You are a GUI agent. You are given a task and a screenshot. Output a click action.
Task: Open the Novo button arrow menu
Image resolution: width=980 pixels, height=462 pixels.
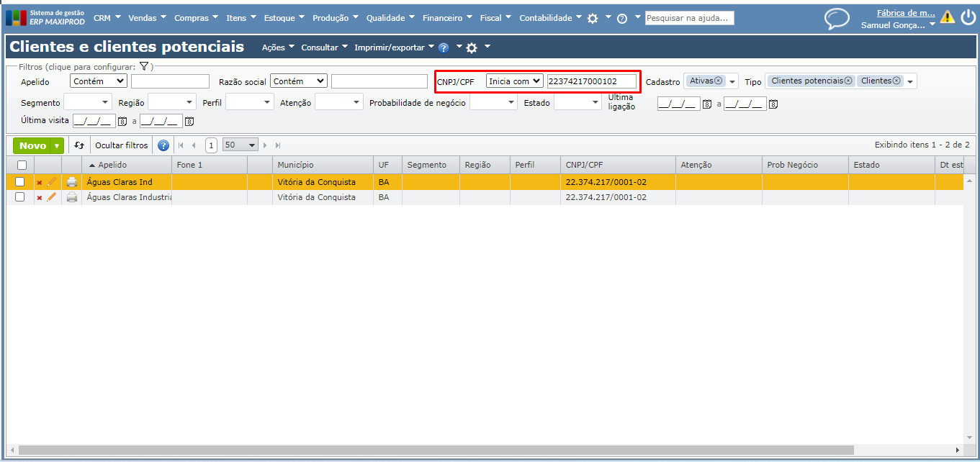pyautogui.click(x=57, y=146)
